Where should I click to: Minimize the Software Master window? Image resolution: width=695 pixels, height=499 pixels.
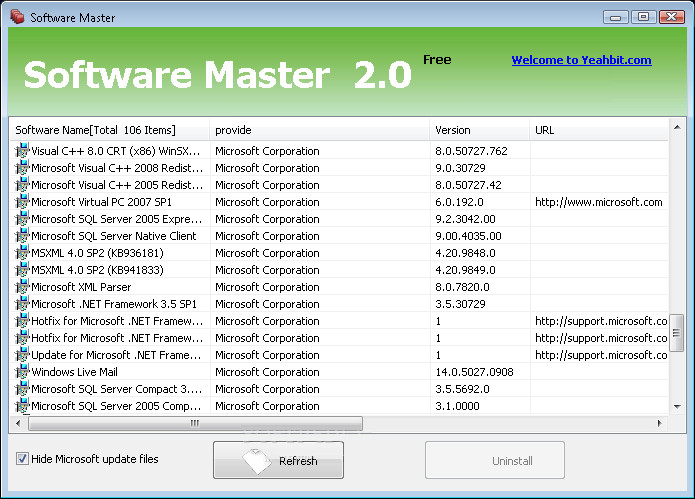[x=615, y=17]
